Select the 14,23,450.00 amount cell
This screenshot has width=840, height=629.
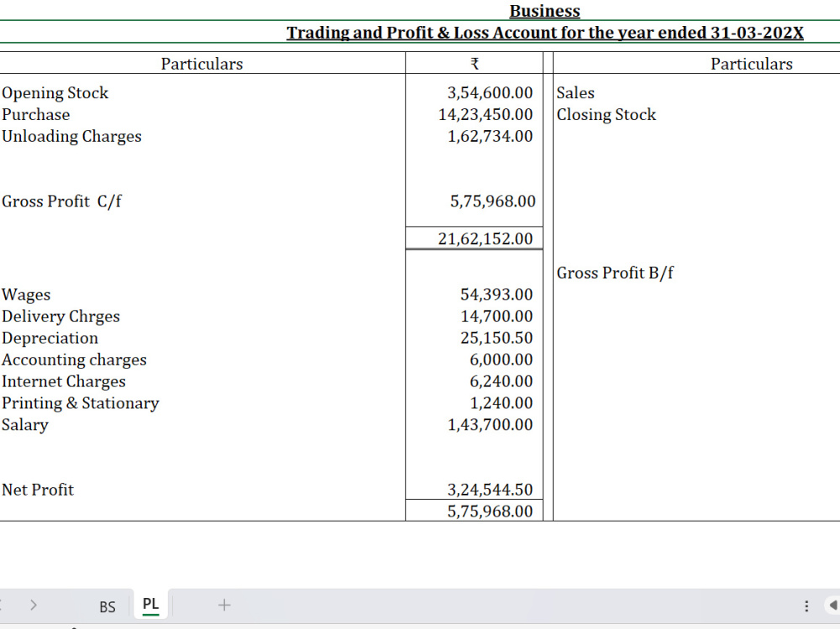[486, 115]
